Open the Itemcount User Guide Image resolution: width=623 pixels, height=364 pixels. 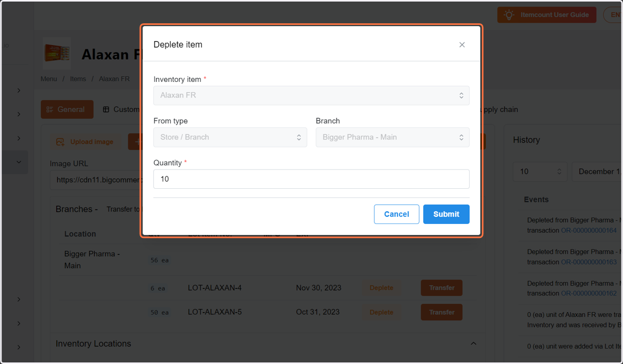point(547,15)
